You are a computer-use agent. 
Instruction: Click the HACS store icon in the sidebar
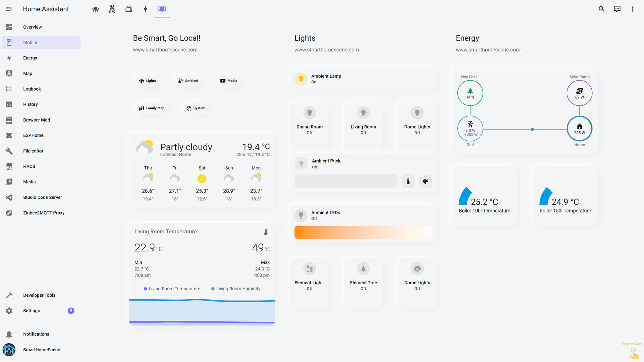tap(9, 166)
